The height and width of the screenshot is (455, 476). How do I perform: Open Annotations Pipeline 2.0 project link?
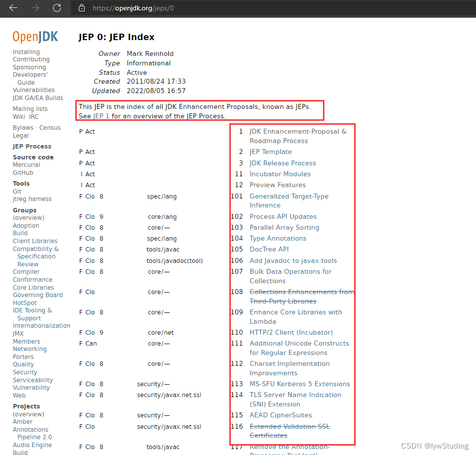32,433
